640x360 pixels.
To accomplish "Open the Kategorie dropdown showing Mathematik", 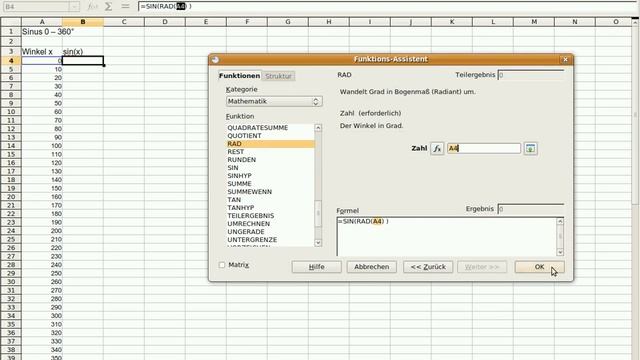I will pos(274,101).
